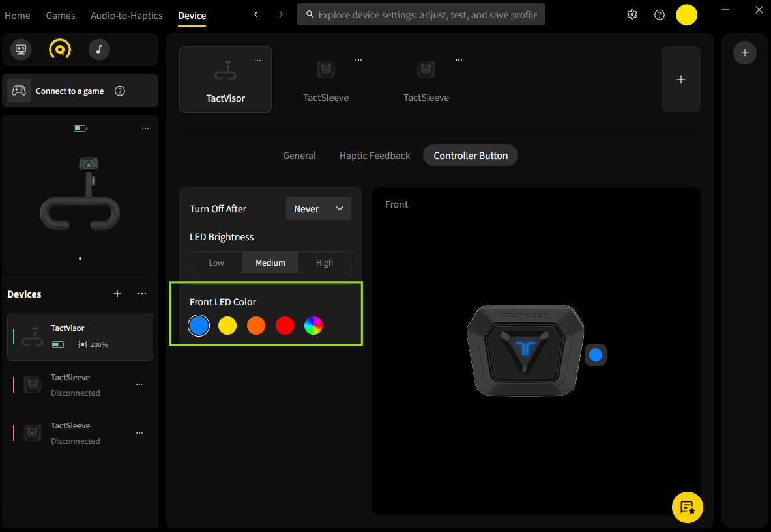Click the TactVisor headset preview image
Image resolution: width=771 pixels, height=532 pixels.
(x=80, y=193)
